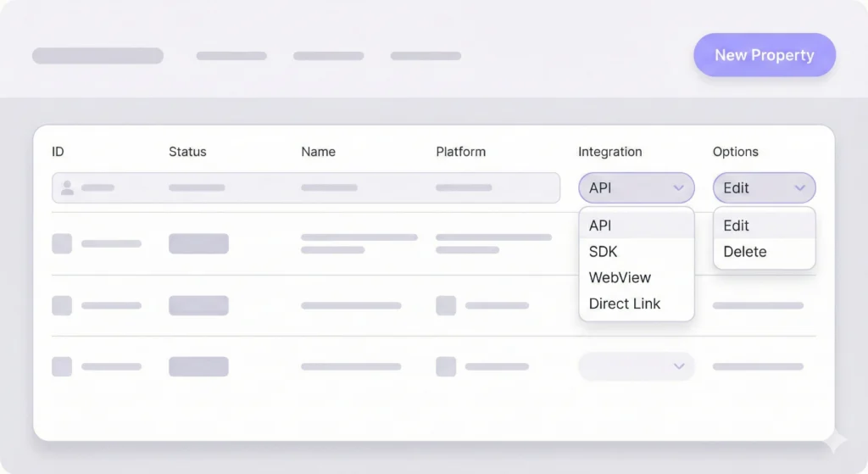Image resolution: width=868 pixels, height=474 pixels.
Task: Expand the Edit options dropdown chevron
Action: coord(799,188)
